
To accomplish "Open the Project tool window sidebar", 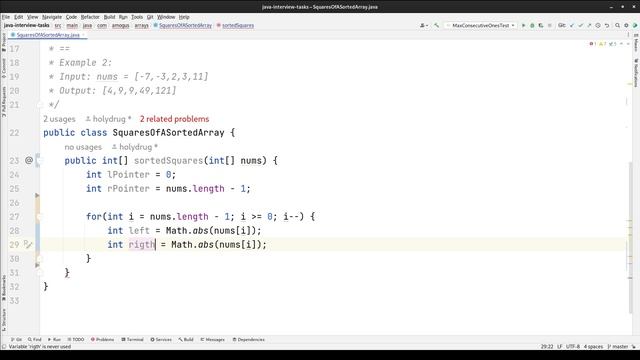I will point(4,42).
